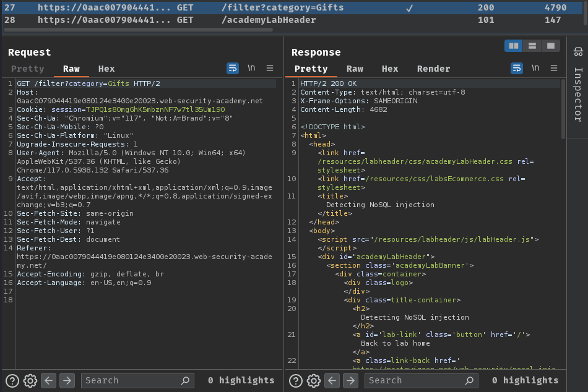The height and width of the screenshot is (392, 588).
Task: Click Response search magnifier icon
Action: tap(469, 381)
